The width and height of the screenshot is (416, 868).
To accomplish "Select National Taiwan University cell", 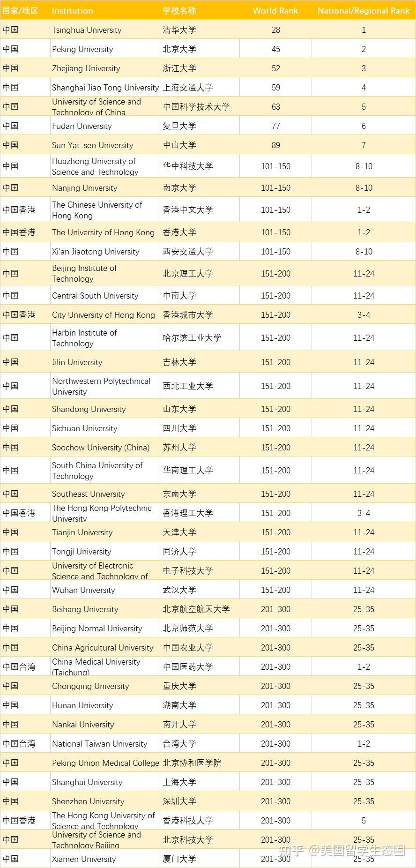I will click(x=105, y=744).
